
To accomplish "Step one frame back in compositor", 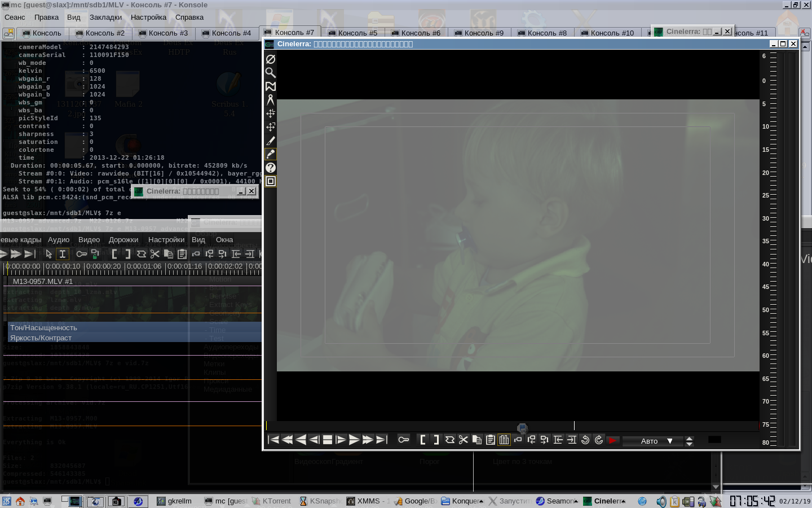I will tap(314, 440).
